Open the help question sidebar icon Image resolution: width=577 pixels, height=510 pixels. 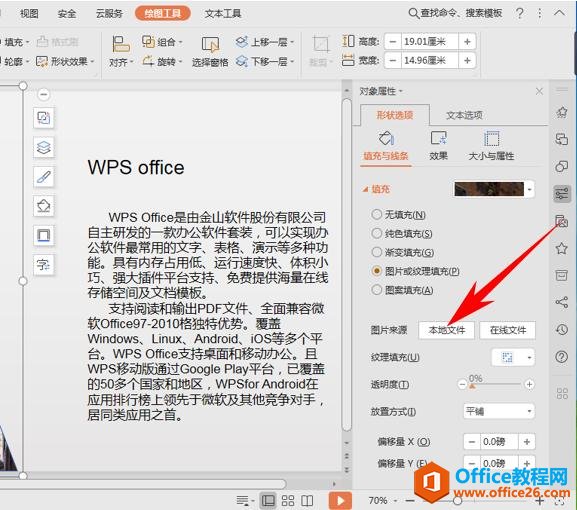point(562,357)
